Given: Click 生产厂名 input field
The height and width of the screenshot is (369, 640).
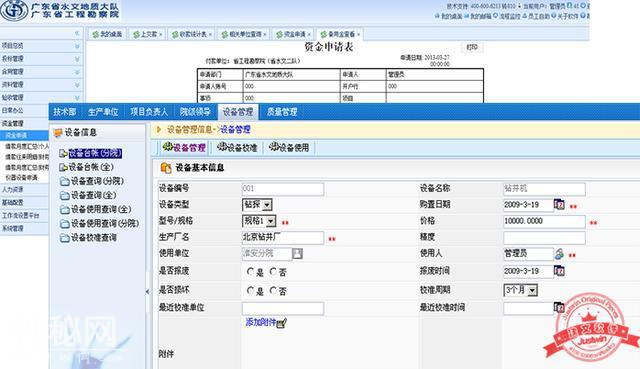Looking at the screenshot, I should tap(283, 237).
